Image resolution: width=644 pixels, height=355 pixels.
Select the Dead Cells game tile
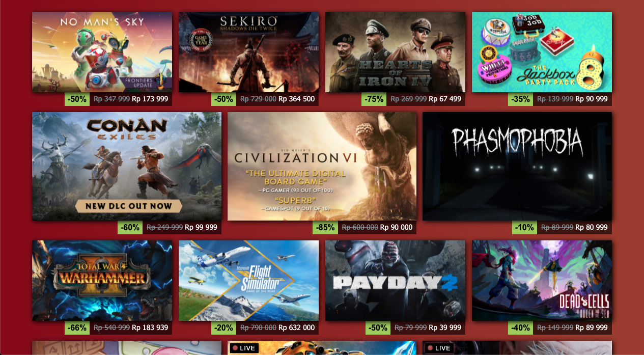point(542,281)
